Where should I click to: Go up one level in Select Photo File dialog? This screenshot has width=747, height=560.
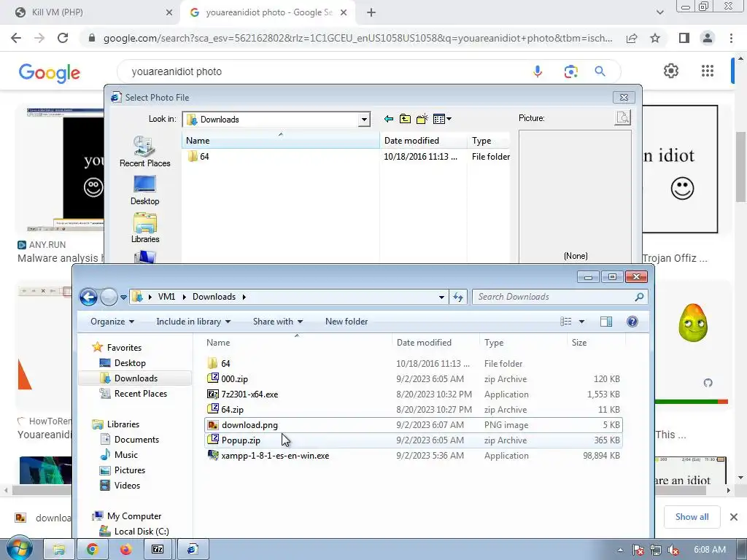[x=405, y=119]
